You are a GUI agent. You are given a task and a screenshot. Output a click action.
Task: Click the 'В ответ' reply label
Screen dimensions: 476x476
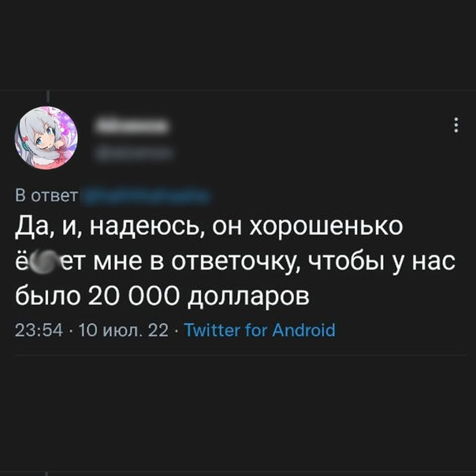pos(46,195)
